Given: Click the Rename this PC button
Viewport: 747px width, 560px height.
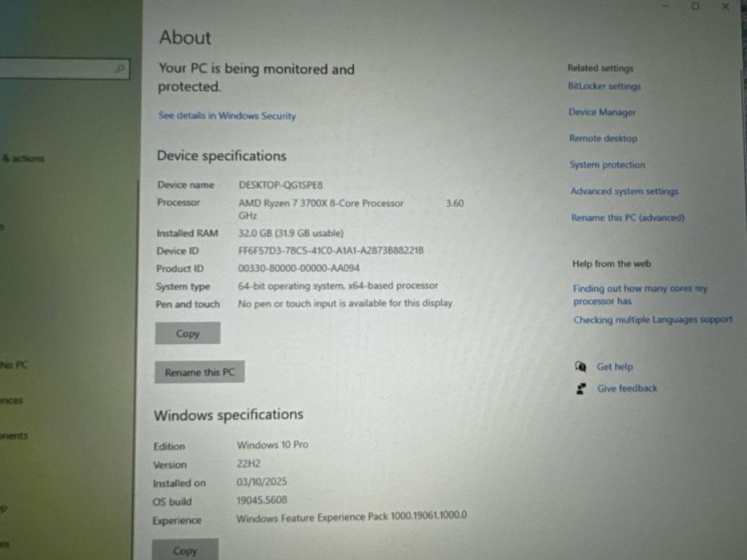Looking at the screenshot, I should (x=199, y=372).
